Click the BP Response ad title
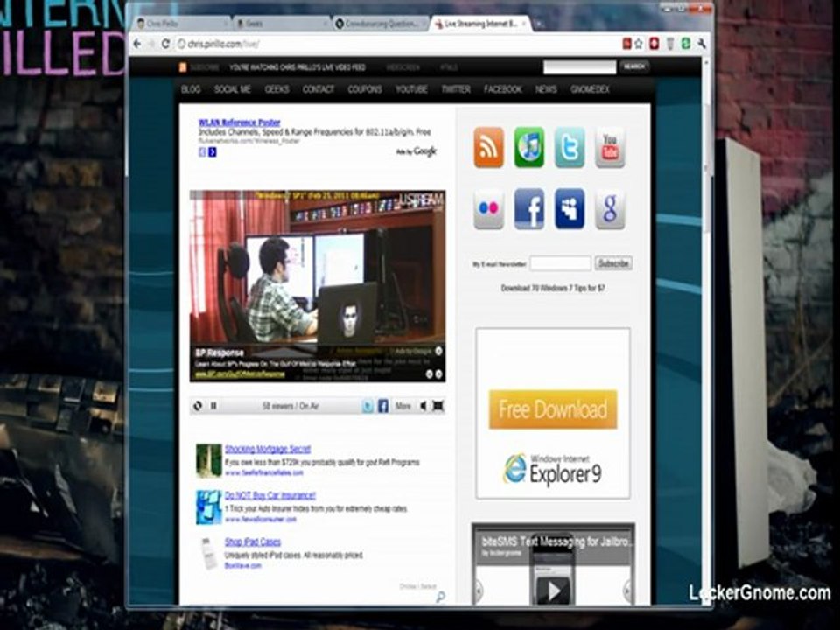Viewport: 840px width, 630px height. 220,353
